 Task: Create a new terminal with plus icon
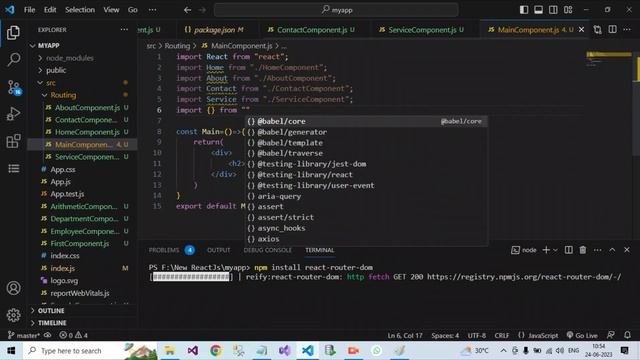546,250
